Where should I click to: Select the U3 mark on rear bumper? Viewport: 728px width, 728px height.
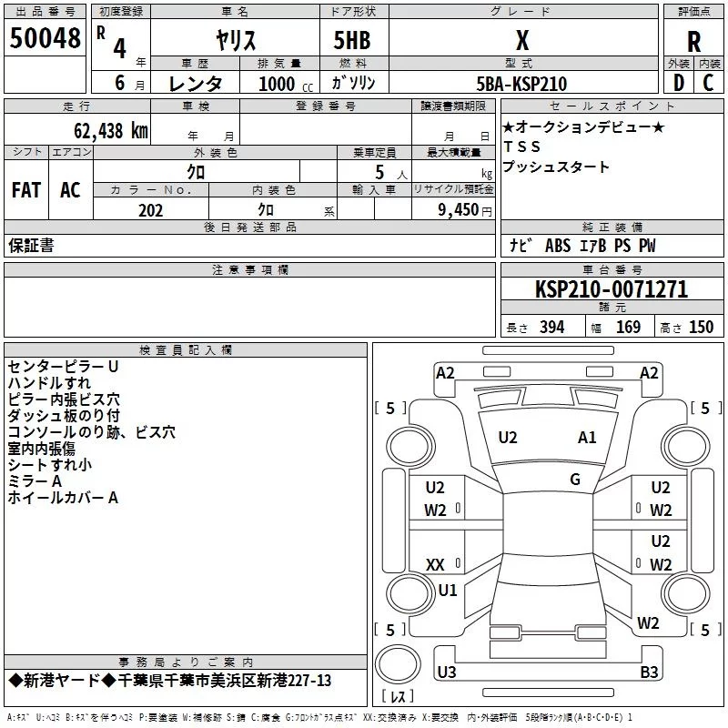[447, 672]
